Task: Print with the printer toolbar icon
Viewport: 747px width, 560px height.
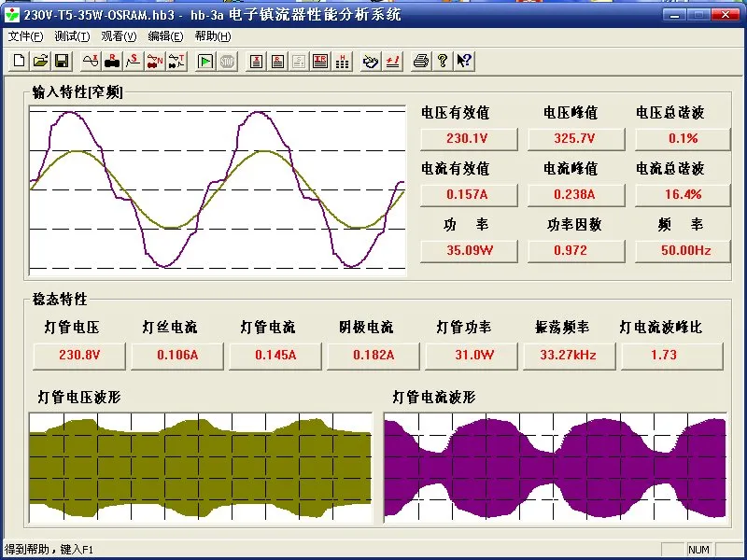Action: (x=421, y=61)
